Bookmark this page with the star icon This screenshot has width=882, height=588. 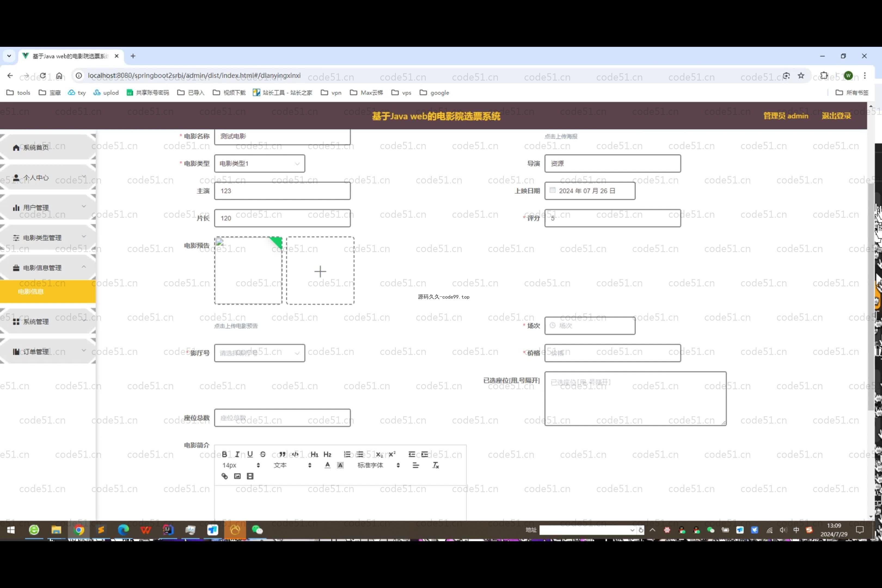801,75
